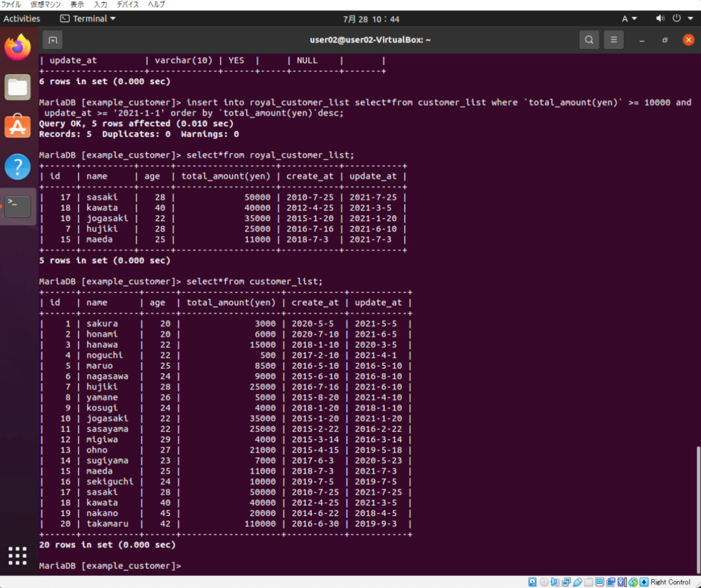701x588 pixels.
Task: Open a new terminal tab
Action: tap(53, 40)
